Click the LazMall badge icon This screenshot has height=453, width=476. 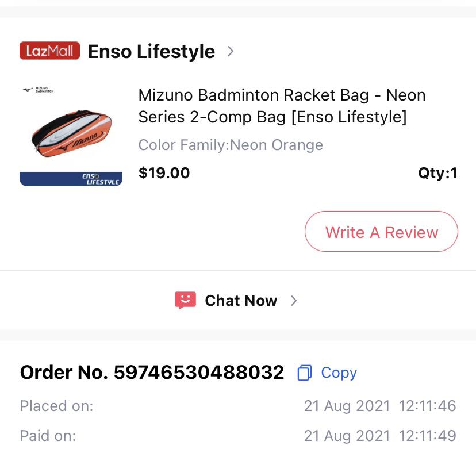[49, 51]
